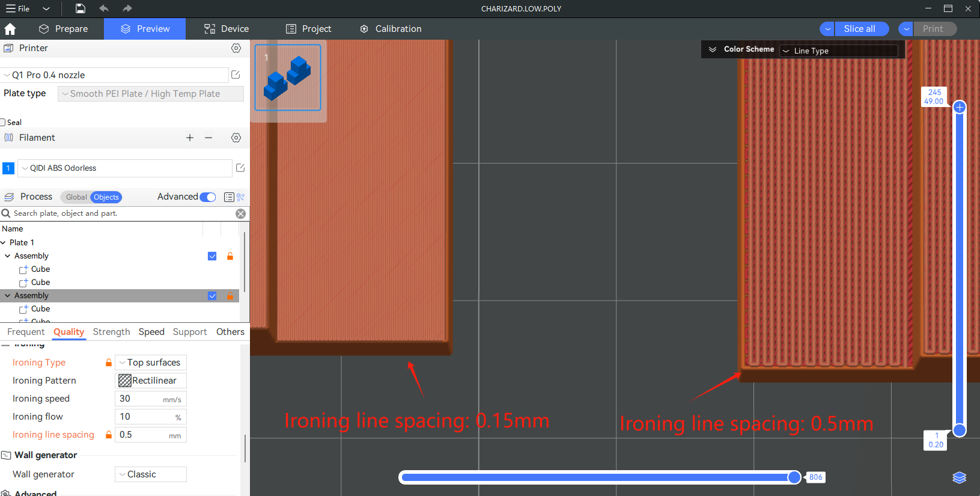The height and width of the screenshot is (496, 980).
Task: Collapse the Color Scheme panel chevron
Action: 713,49
